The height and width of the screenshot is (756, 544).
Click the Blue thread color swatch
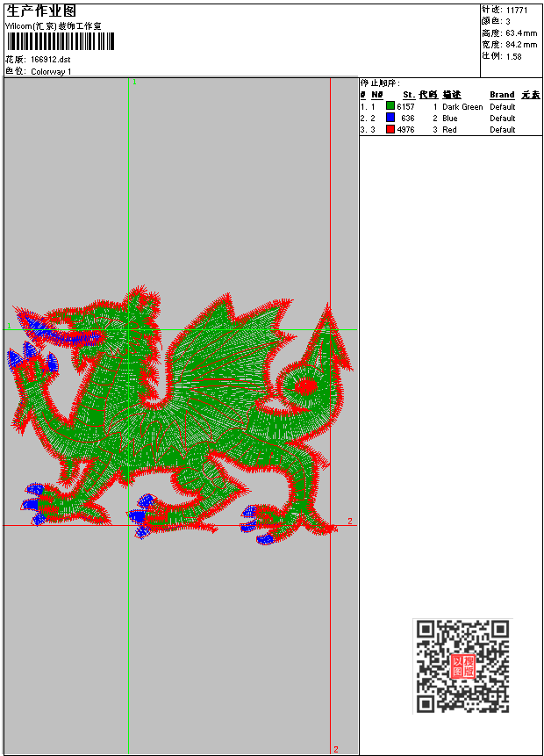click(390, 118)
